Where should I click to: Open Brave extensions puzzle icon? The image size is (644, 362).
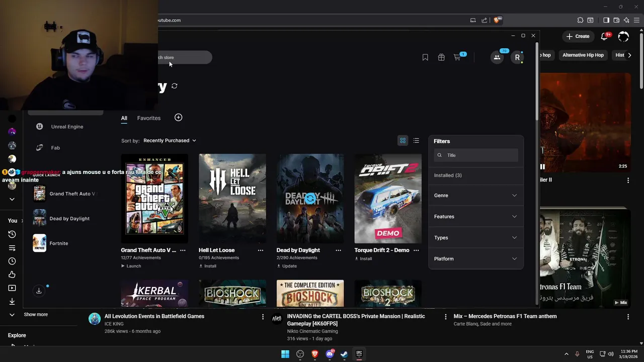580,20
